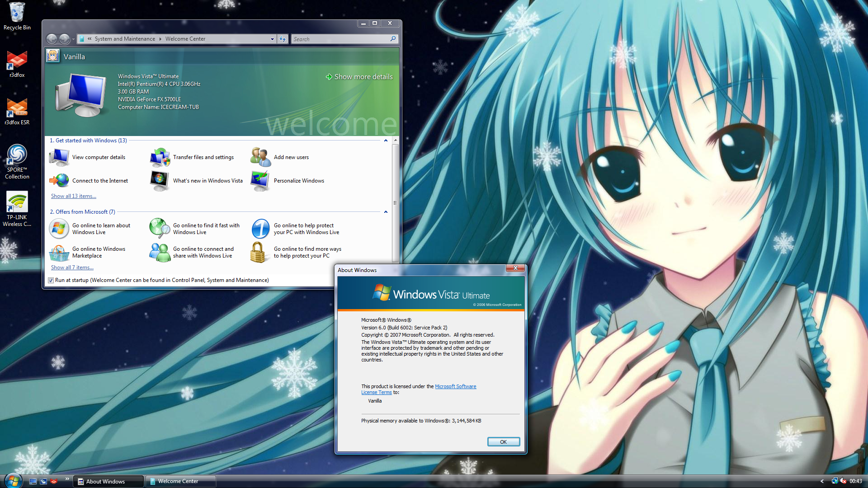This screenshot has width=868, height=488.
Task: Click the taskbar clock 00:43
Action: [855, 481]
